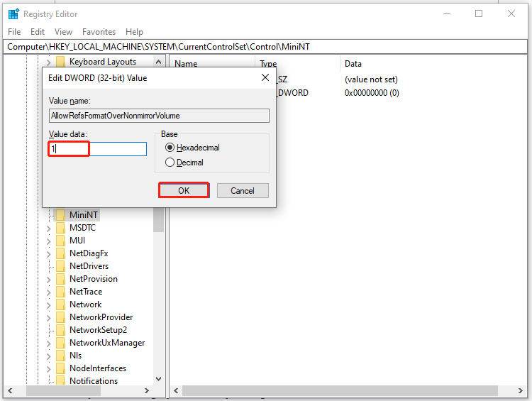The height and width of the screenshot is (401, 532).
Task: Click the Registry Editor app icon in title bar
Action: click(14, 14)
